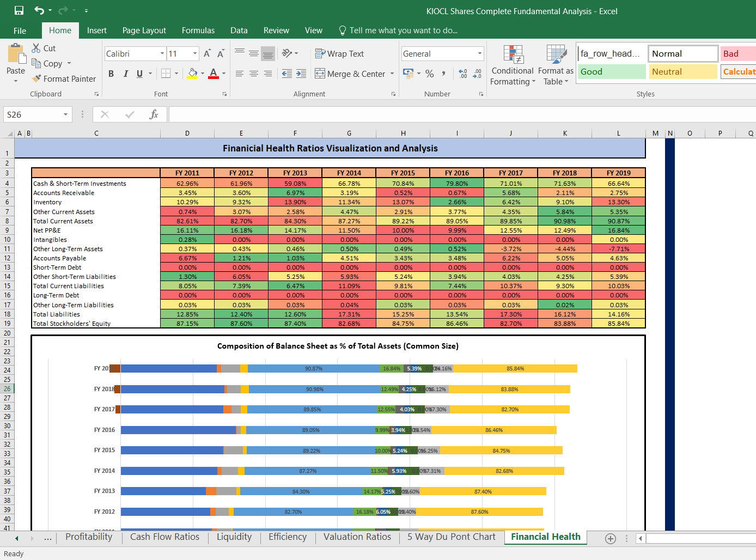Select the Good cell style
The height and width of the screenshot is (560, 756).
[612, 71]
